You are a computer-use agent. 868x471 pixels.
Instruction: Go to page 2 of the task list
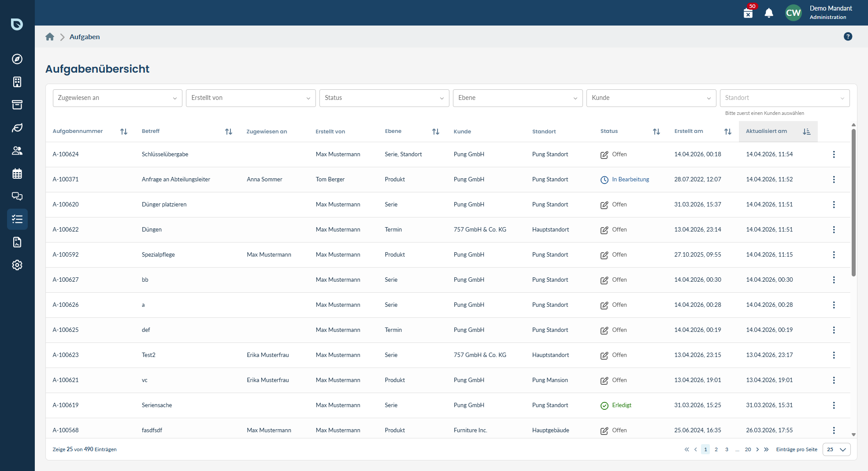point(716,449)
